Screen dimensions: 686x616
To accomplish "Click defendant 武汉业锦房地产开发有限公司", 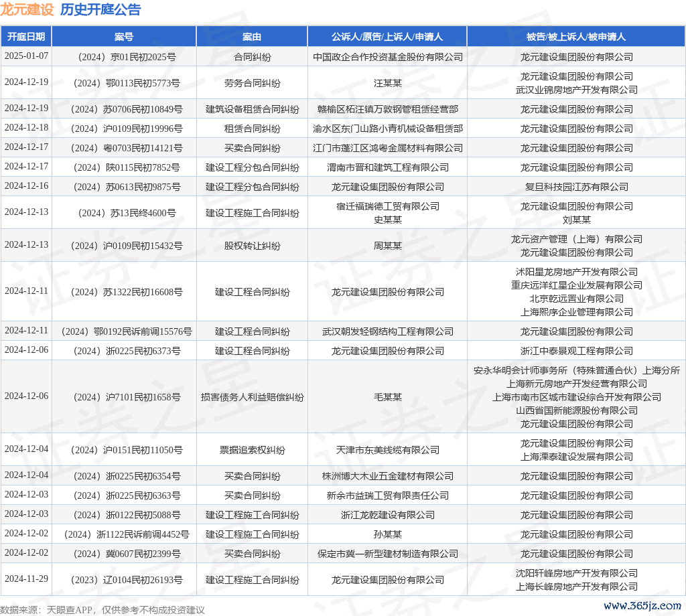I will 577,90.
